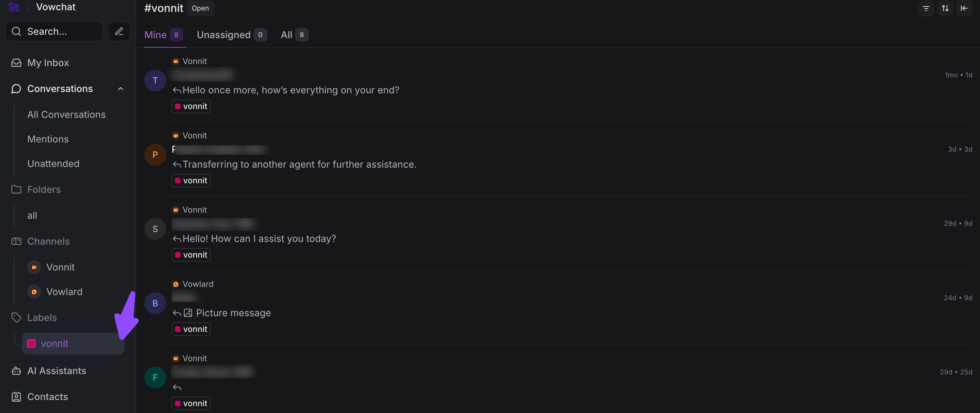The image size is (980, 413).
Task: Go to Contacts in sidebar
Action: pyautogui.click(x=48, y=397)
